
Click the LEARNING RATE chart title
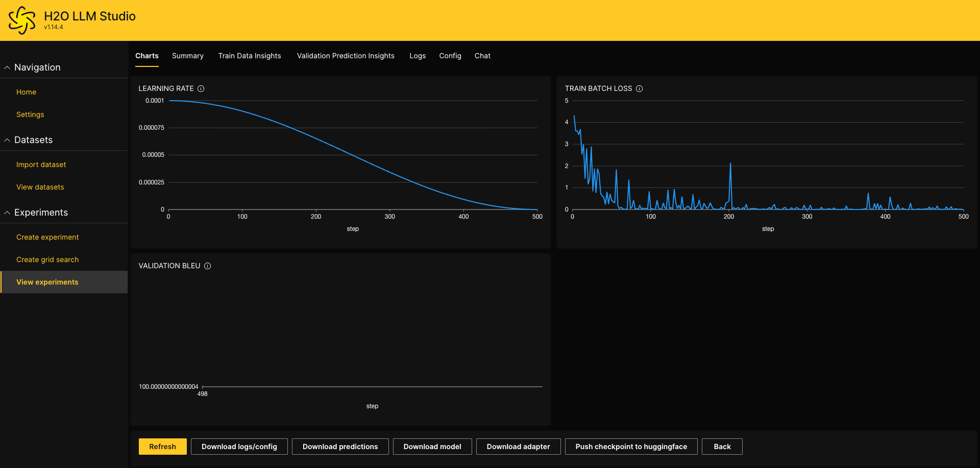[166, 89]
